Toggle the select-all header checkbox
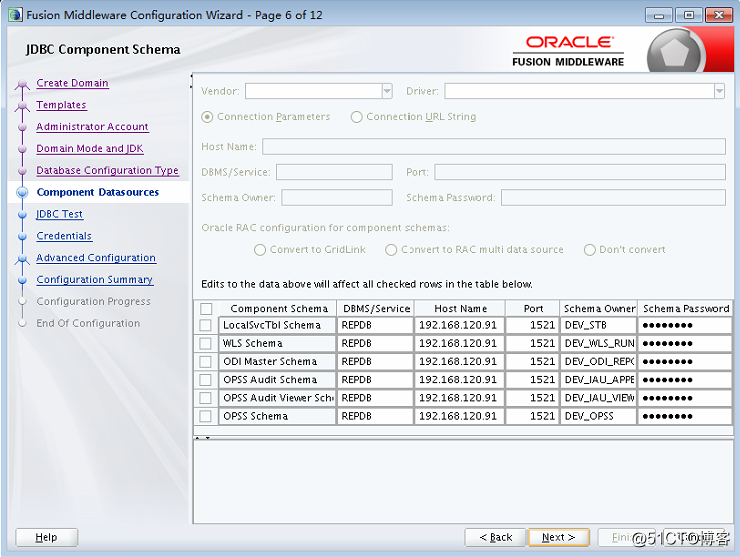The height and width of the screenshot is (557, 740). (206, 309)
